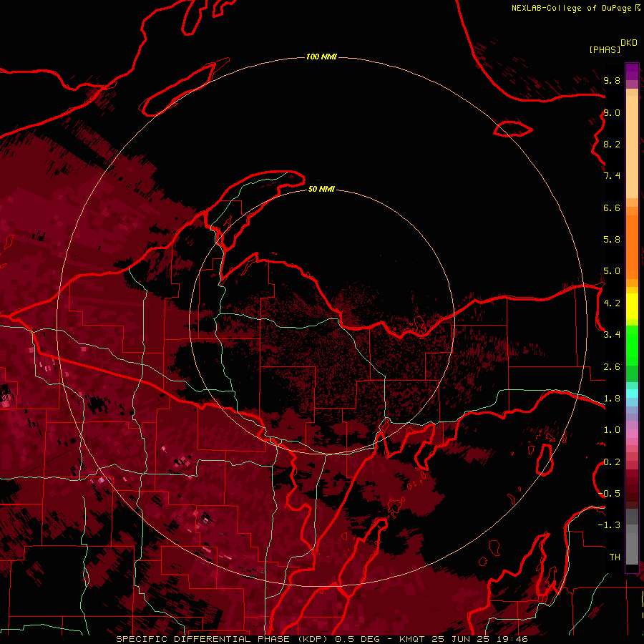644x644 pixels.
Task: Click the NEXLAB-College of DuPage credit text
Action: pyautogui.click(x=575, y=8)
